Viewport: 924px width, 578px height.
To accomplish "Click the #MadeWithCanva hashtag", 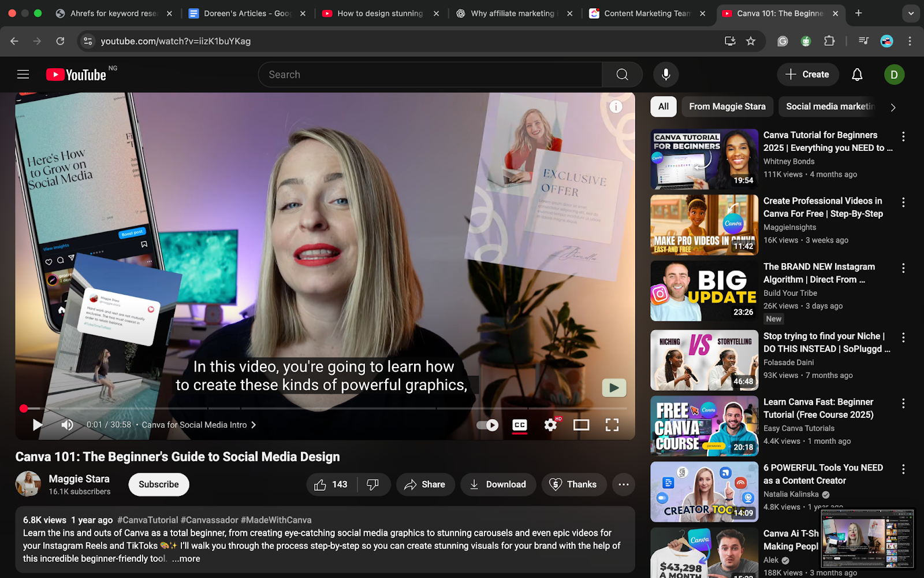I will click(276, 520).
